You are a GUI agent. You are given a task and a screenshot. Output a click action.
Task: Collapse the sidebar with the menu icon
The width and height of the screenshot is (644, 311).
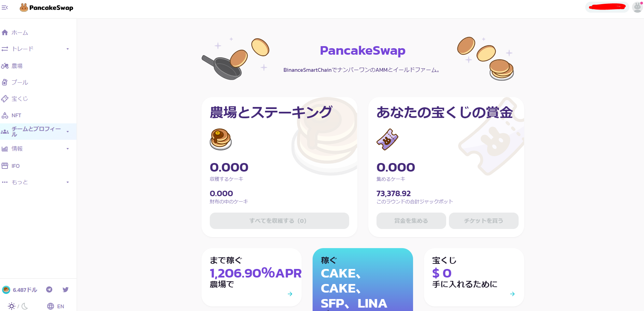(x=5, y=8)
